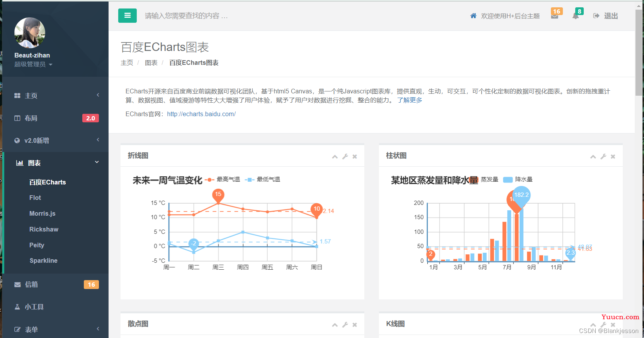Open the 折线图 panel wrench settings
Image resolution: width=644 pixels, height=338 pixels.
click(x=345, y=156)
